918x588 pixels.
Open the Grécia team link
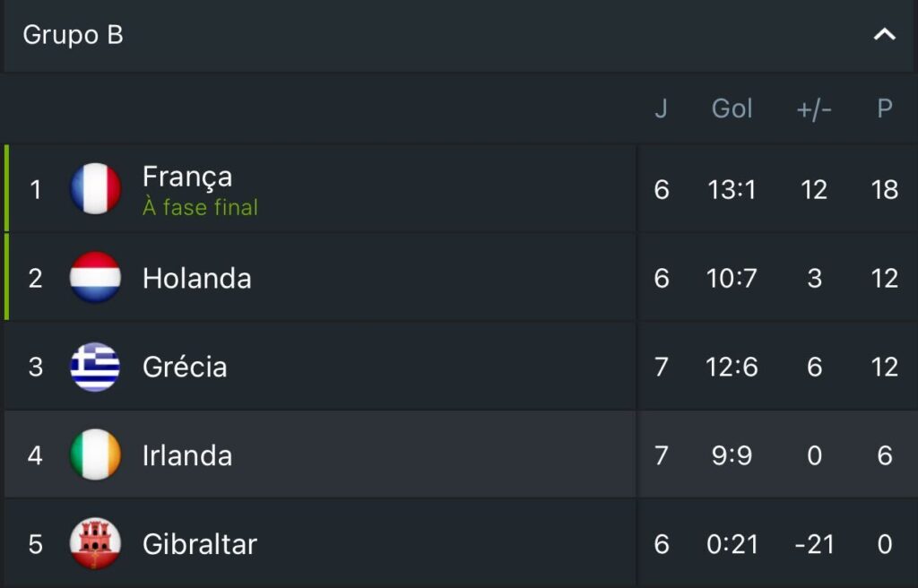pos(185,367)
